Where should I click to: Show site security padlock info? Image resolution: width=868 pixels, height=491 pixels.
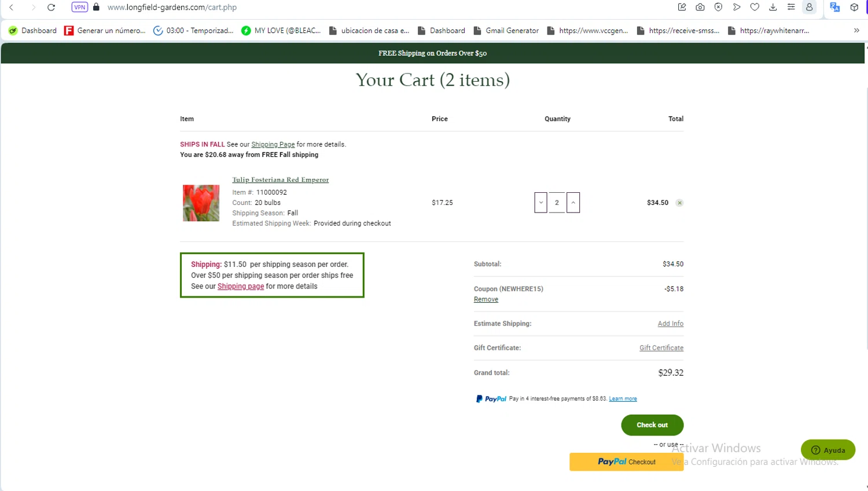pyautogui.click(x=96, y=7)
